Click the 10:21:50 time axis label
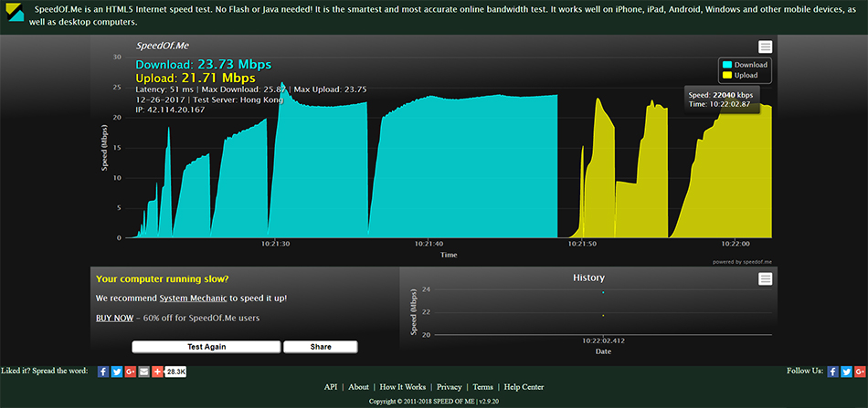This screenshot has width=868, height=408. 582,244
